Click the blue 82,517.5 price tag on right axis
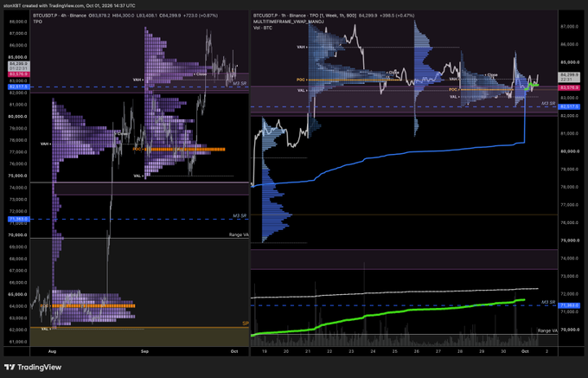 (x=569, y=107)
